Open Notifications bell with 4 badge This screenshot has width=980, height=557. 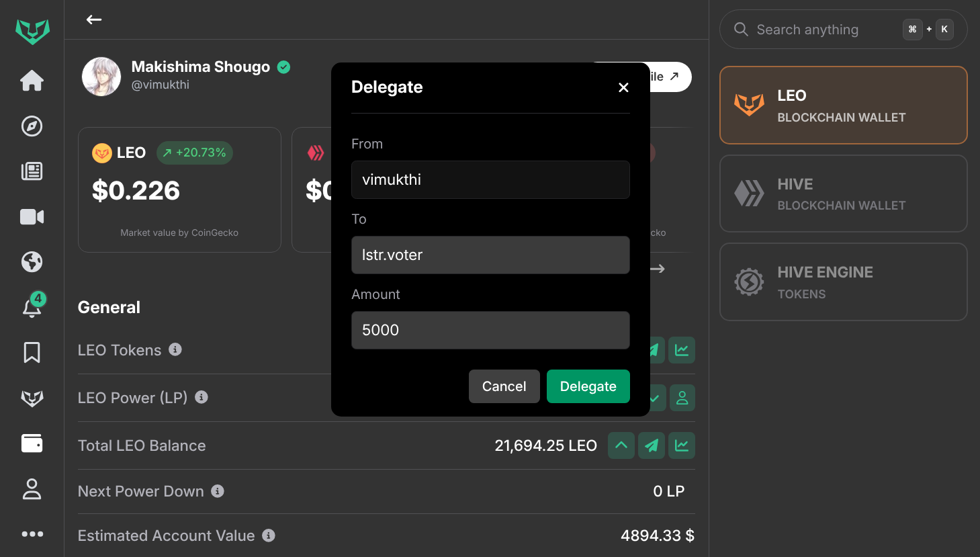click(x=33, y=306)
